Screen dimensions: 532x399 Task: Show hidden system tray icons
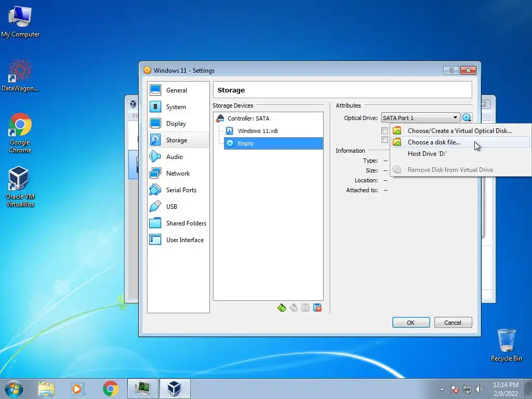pyautogui.click(x=442, y=389)
